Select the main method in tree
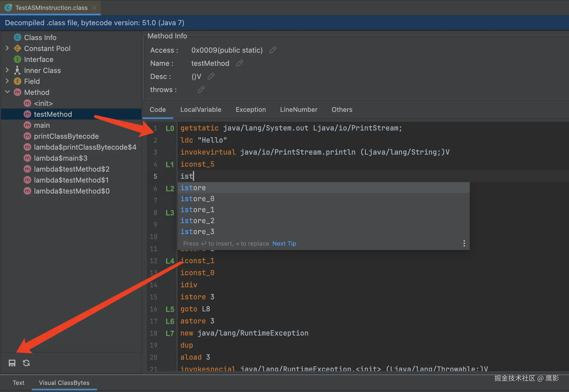 (42, 125)
